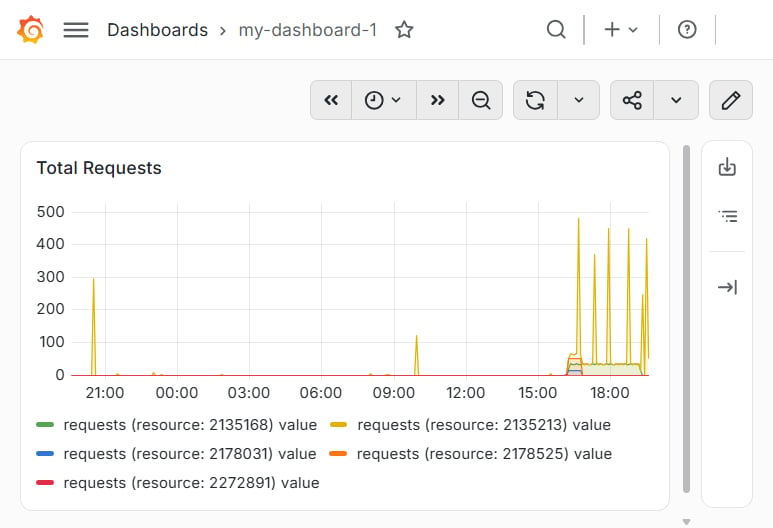Toggle series resource 2178031 in legend
The width and height of the screenshot is (773, 528).
click(190, 454)
